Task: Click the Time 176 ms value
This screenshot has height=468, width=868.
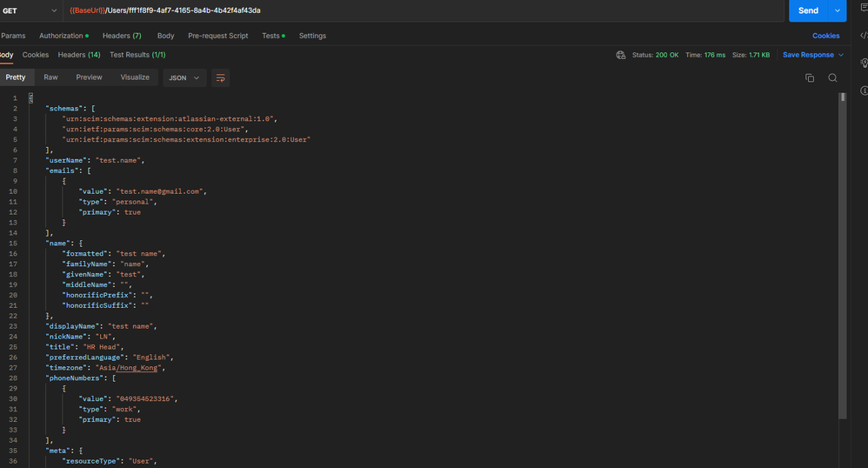Action: tap(715, 55)
